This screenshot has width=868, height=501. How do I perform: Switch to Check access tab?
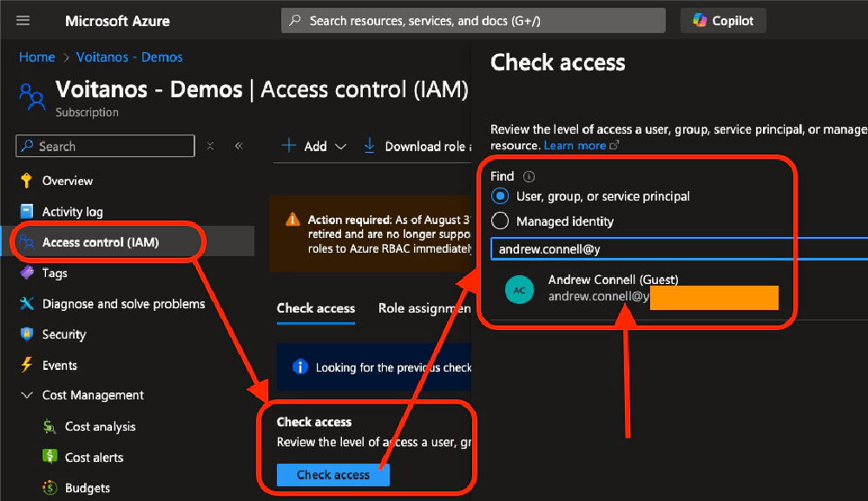316,308
